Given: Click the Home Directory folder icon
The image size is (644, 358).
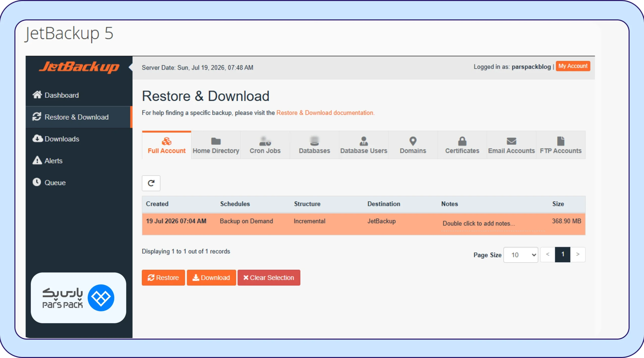Looking at the screenshot, I should click(216, 141).
